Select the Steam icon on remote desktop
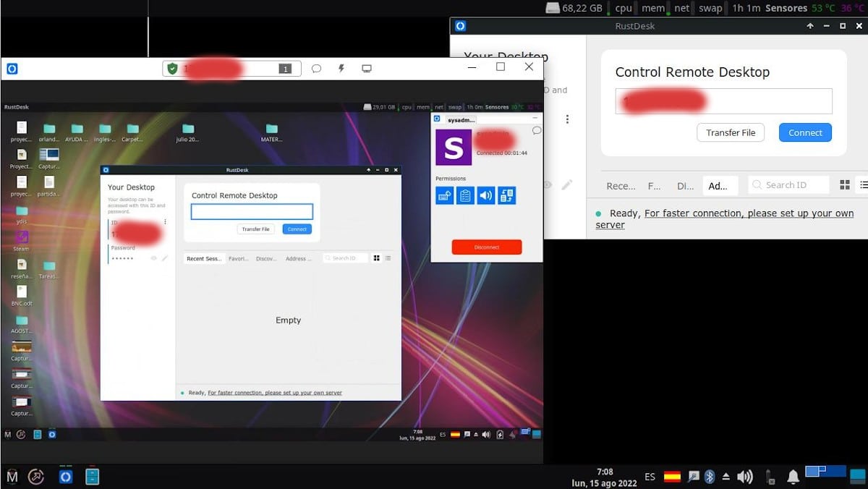The image size is (868, 489). coord(22,241)
